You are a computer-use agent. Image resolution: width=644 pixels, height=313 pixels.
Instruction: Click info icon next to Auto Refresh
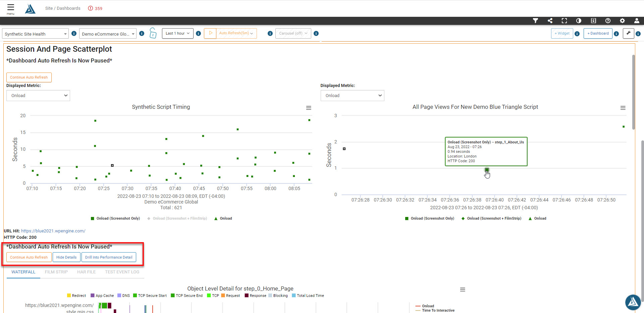click(270, 34)
